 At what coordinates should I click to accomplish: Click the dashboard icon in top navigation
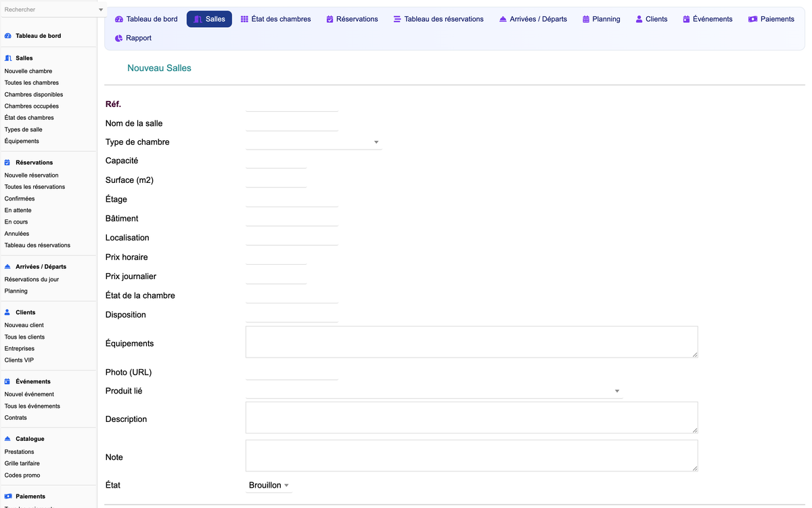[x=119, y=19]
